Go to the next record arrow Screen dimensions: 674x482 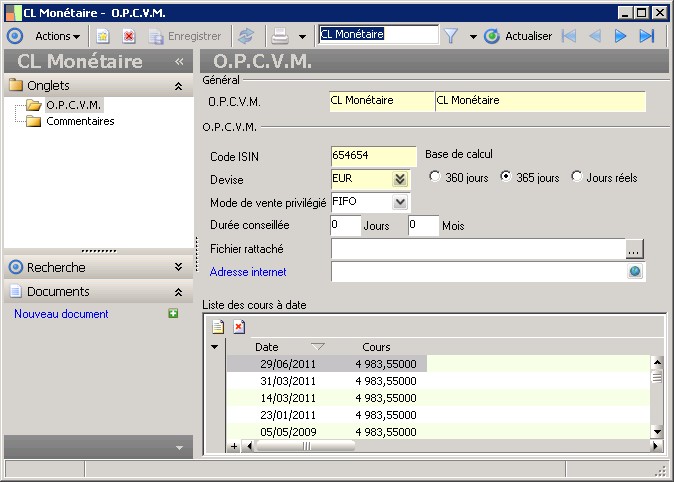pos(621,36)
